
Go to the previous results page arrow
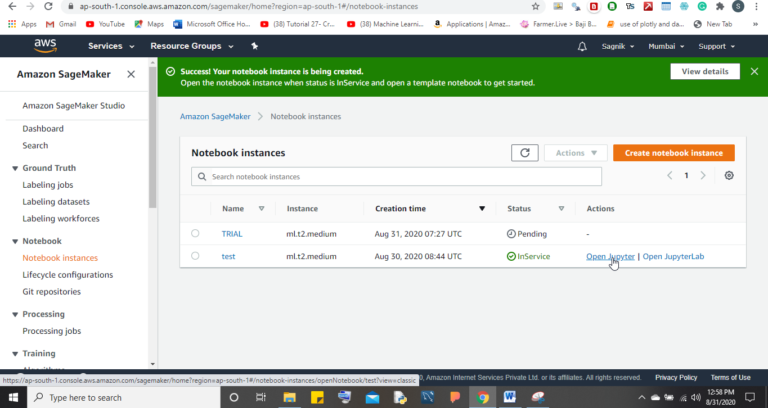pyautogui.click(x=670, y=175)
